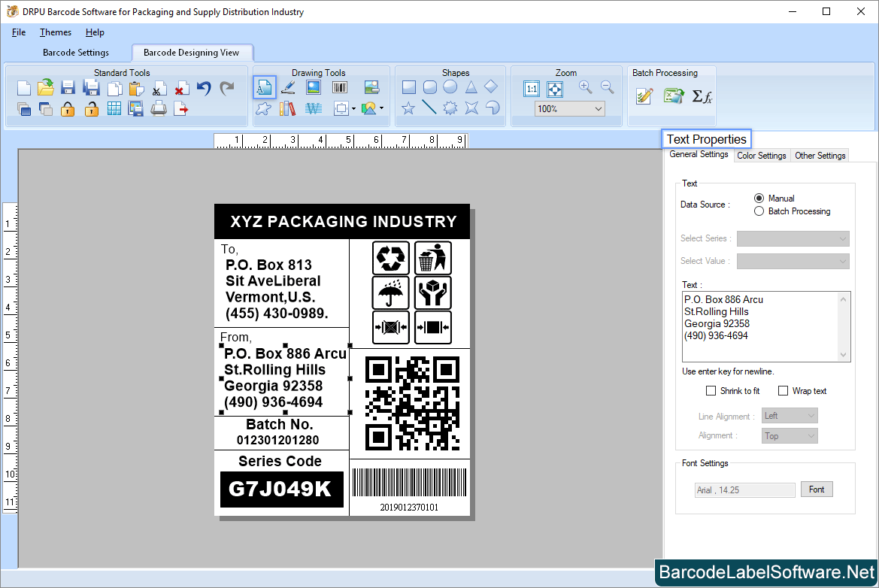Select the line drawing shape
The image size is (879, 588).
pos(429,107)
